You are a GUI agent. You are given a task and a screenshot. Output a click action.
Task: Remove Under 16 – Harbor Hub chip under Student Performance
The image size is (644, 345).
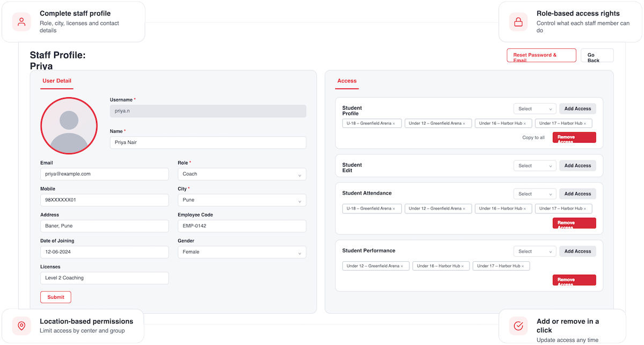click(x=463, y=266)
